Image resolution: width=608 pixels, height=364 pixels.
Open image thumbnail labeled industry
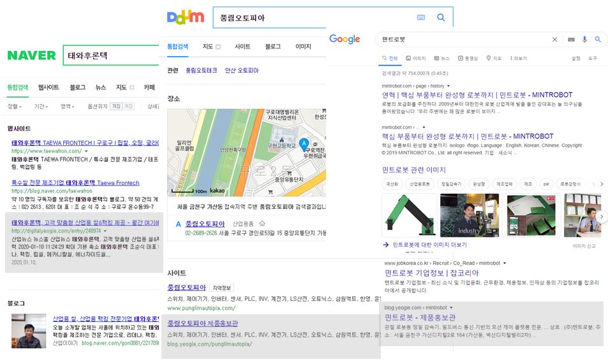470,215
